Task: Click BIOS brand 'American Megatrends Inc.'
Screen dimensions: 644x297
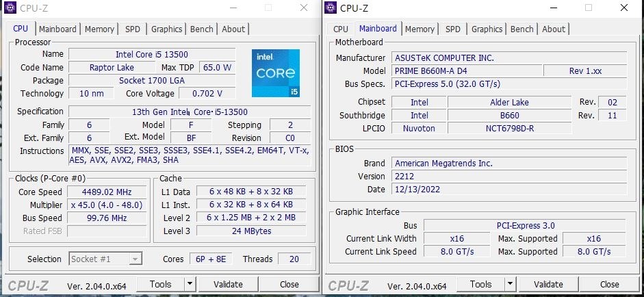Action: (x=509, y=164)
